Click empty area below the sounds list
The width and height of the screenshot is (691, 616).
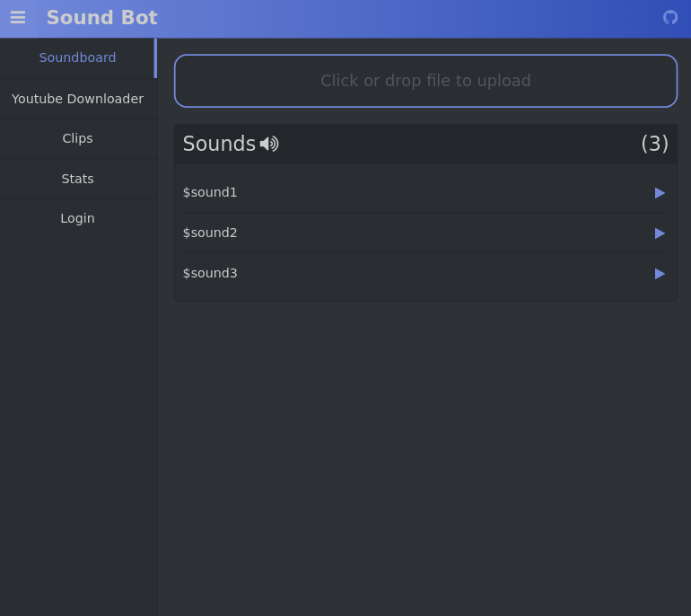coord(425,449)
